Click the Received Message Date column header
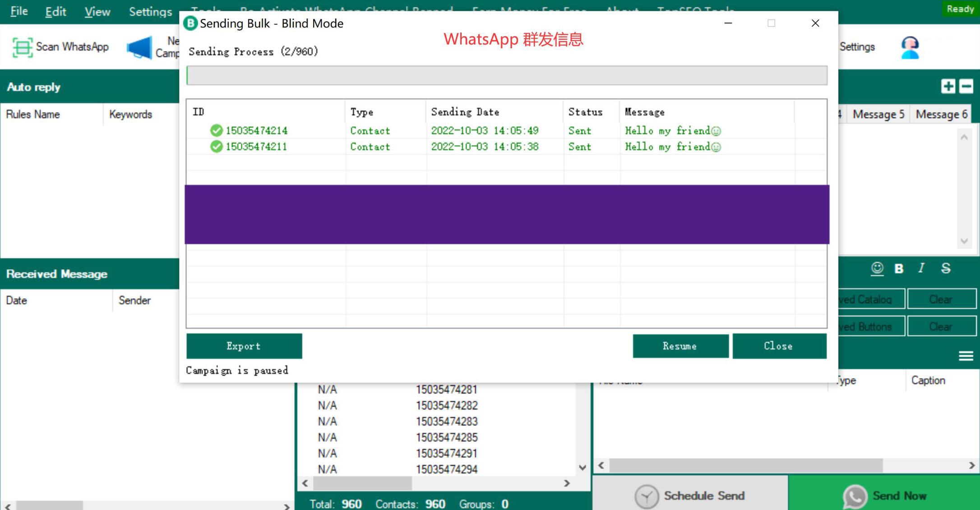Screen dimensions: 980x510 (56, 300)
